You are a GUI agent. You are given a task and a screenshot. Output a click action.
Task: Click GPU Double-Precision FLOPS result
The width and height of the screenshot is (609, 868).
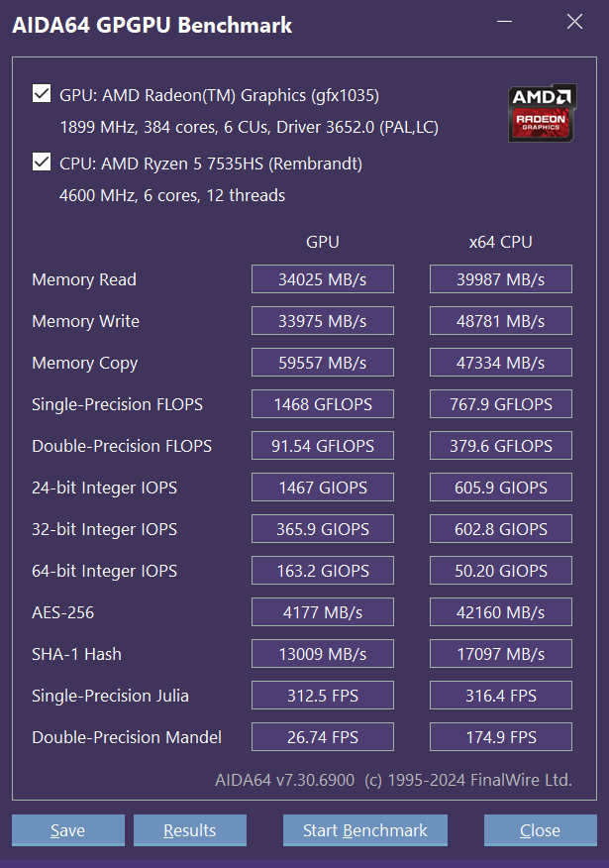click(323, 446)
